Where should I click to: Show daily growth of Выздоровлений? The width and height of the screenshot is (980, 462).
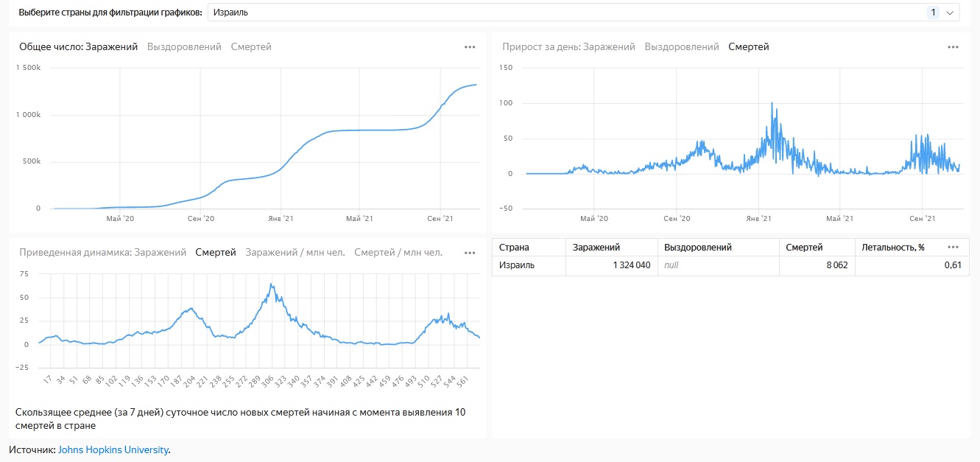click(682, 47)
